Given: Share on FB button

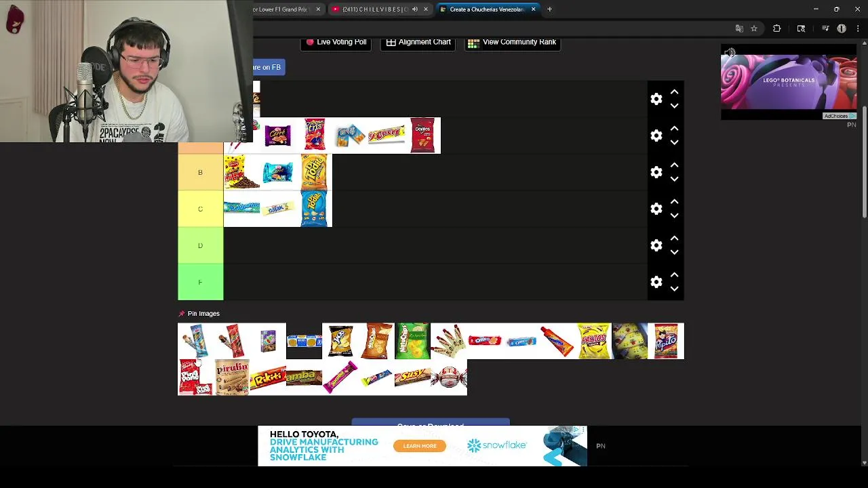Looking at the screenshot, I should (x=269, y=67).
